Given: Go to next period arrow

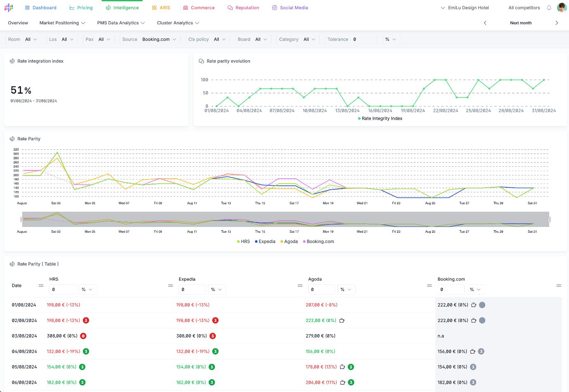Looking at the screenshot, I should click(557, 23).
